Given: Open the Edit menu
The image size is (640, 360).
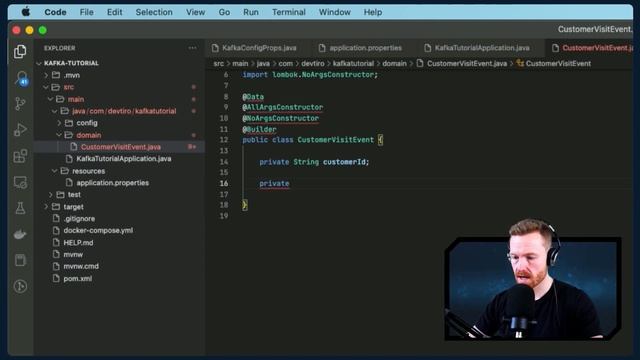Looking at the screenshot, I should pos(114,12).
